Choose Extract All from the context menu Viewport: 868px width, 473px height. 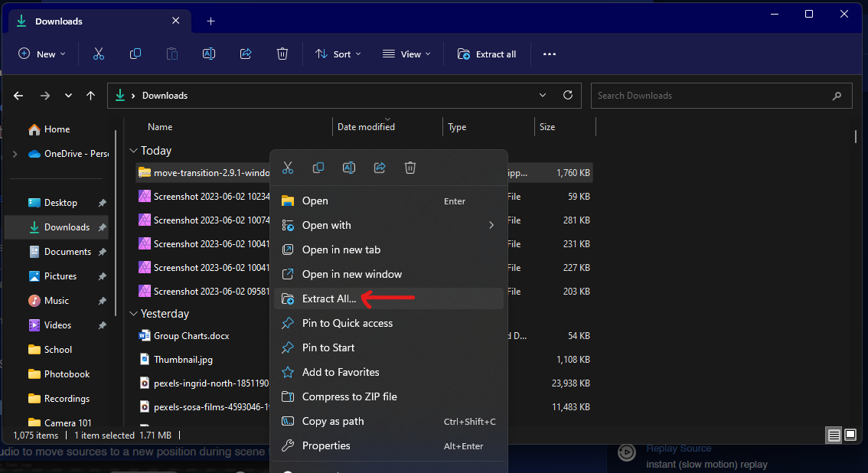pyautogui.click(x=329, y=298)
